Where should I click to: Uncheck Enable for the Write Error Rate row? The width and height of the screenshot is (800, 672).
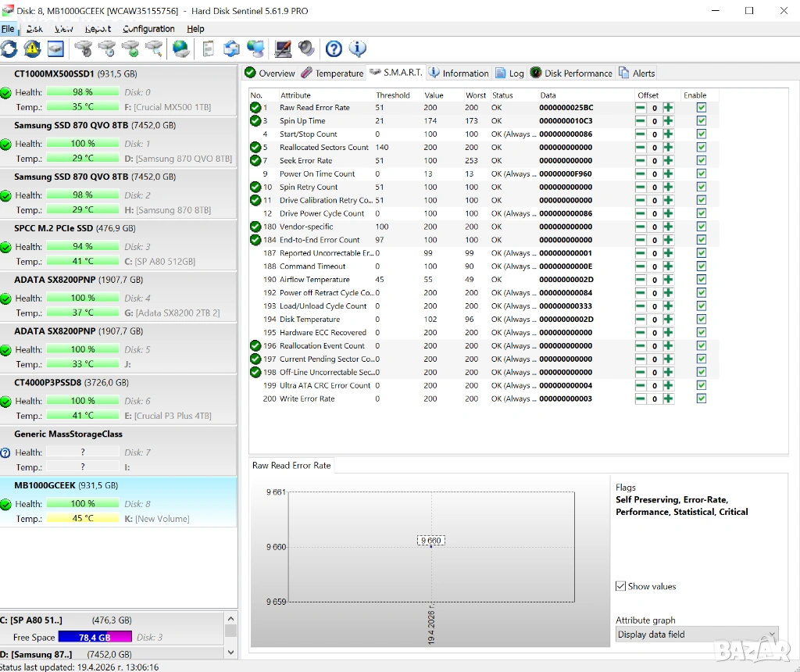(701, 399)
